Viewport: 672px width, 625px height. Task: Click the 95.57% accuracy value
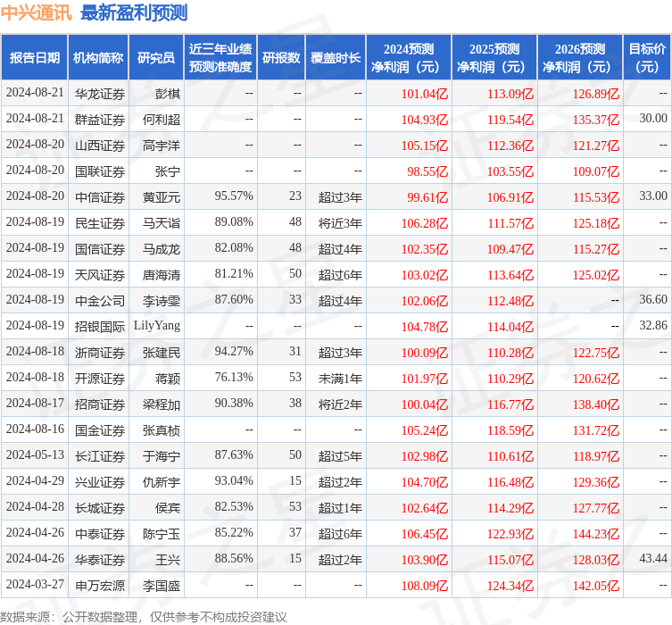[x=234, y=196]
